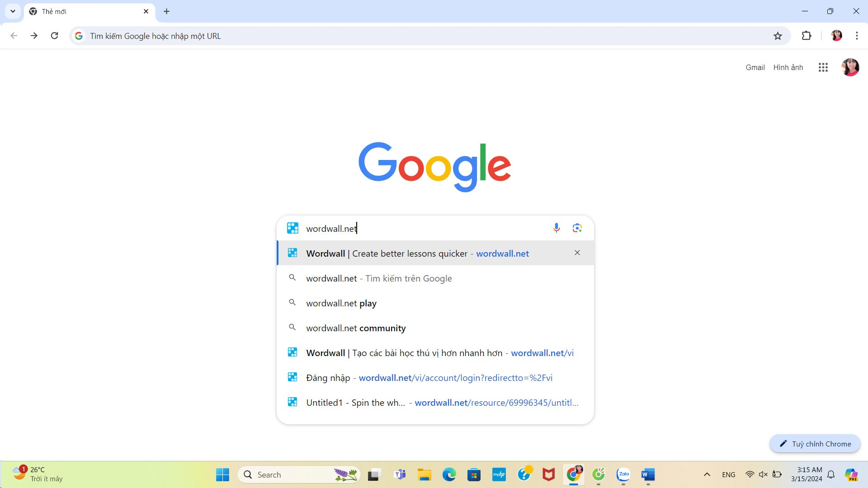
Task: Select the 'wordwall.net community' suggestion
Action: [x=435, y=328]
